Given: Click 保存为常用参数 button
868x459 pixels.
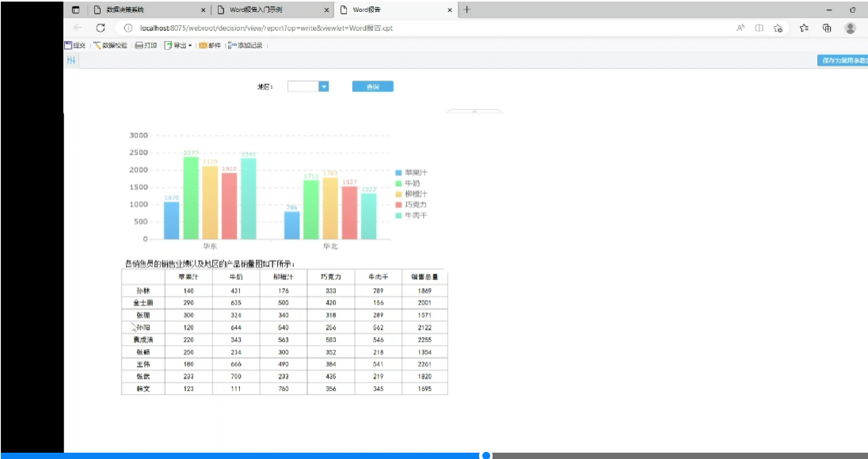Looking at the screenshot, I should click(843, 60).
